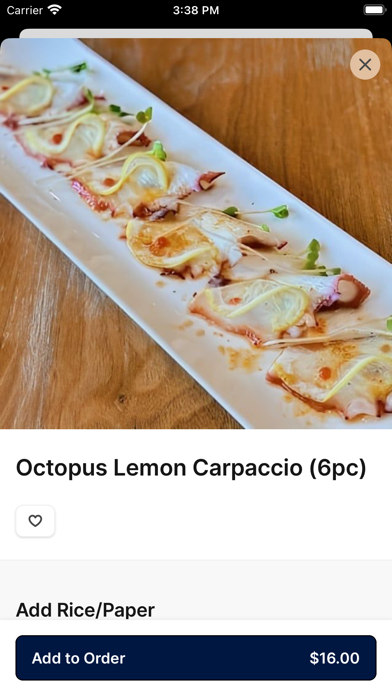
Task: Tap the gray background sheet edge above the photo
Action: click(196, 33)
